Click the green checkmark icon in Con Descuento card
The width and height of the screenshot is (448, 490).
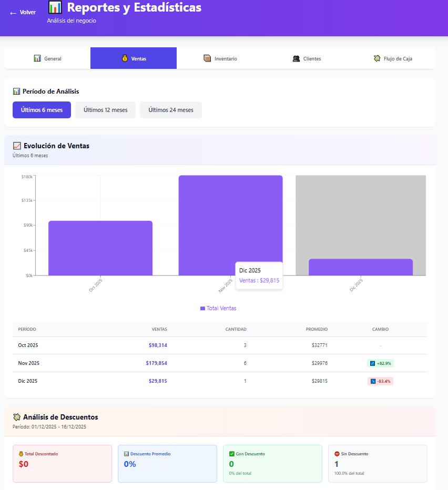pyautogui.click(x=232, y=454)
